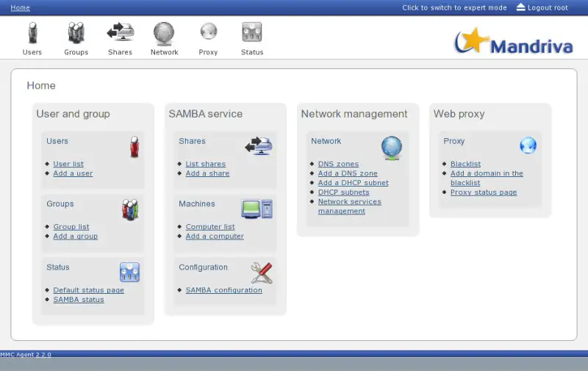Viewport: 588px width, 371px height.
Task: Click the 'Network management' section heading
Action: [x=354, y=114]
